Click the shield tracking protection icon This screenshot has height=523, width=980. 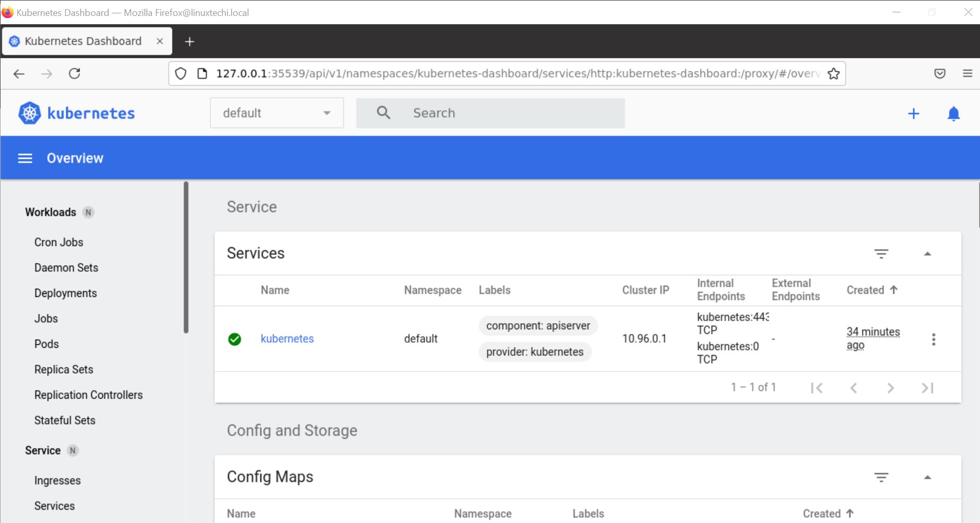(x=180, y=73)
